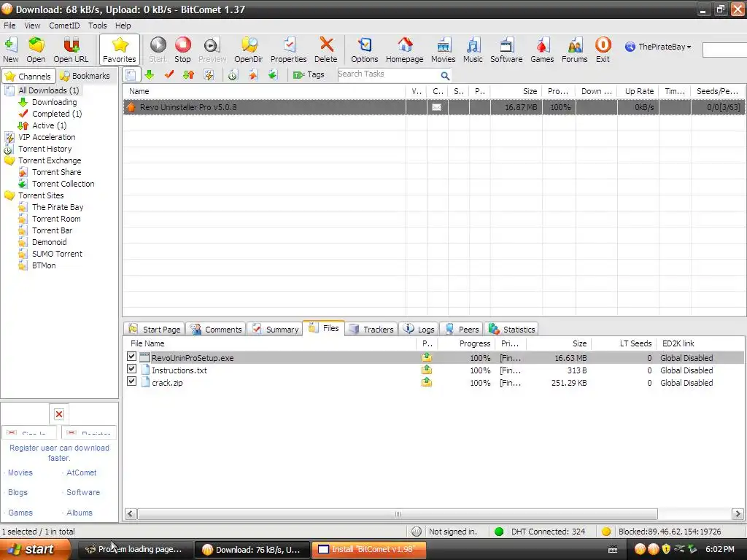This screenshot has height=560, width=747.
Task: Click the DHT Connected green status icon
Action: coord(499,532)
